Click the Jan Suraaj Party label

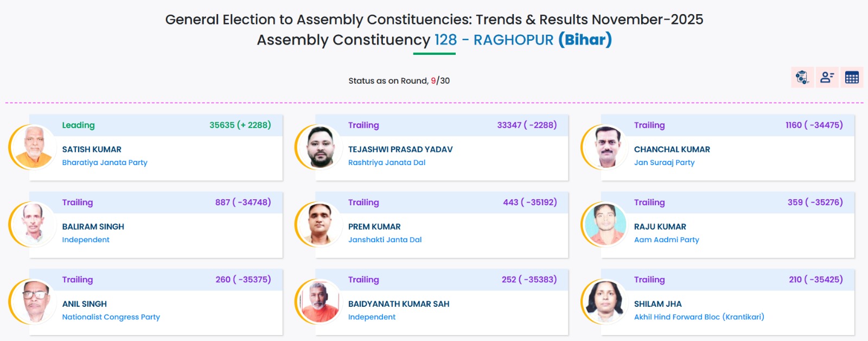pos(664,162)
